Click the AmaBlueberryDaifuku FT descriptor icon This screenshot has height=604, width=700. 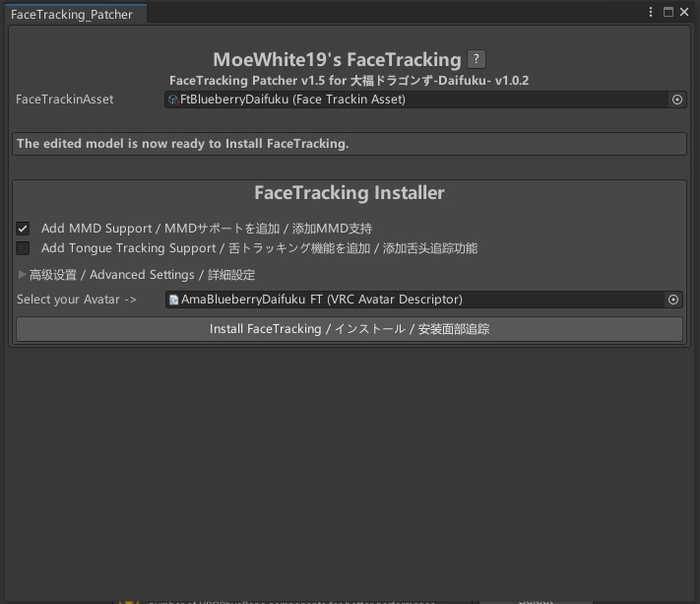[173, 300]
